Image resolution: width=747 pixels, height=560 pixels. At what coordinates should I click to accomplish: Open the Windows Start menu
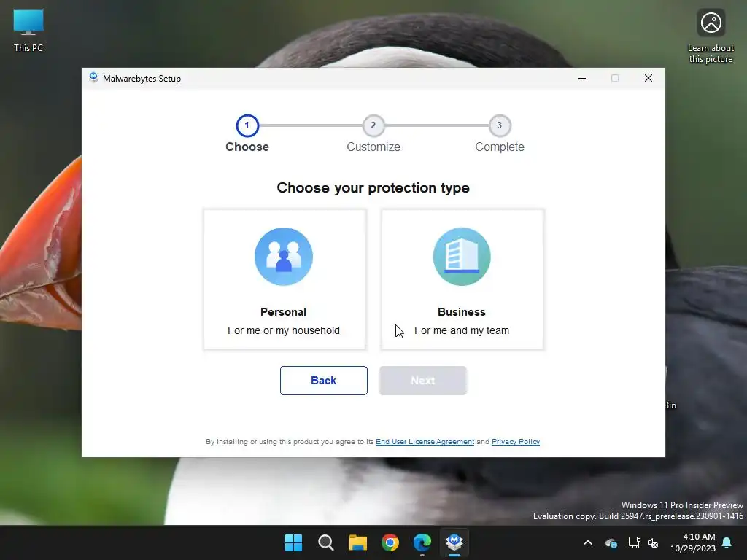(x=293, y=542)
